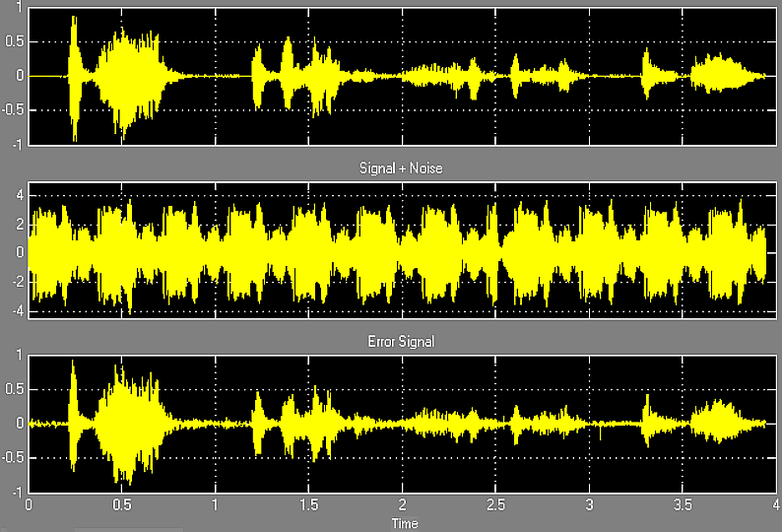Click the -0.5 y-axis label of Error Signal plot

click(12, 458)
